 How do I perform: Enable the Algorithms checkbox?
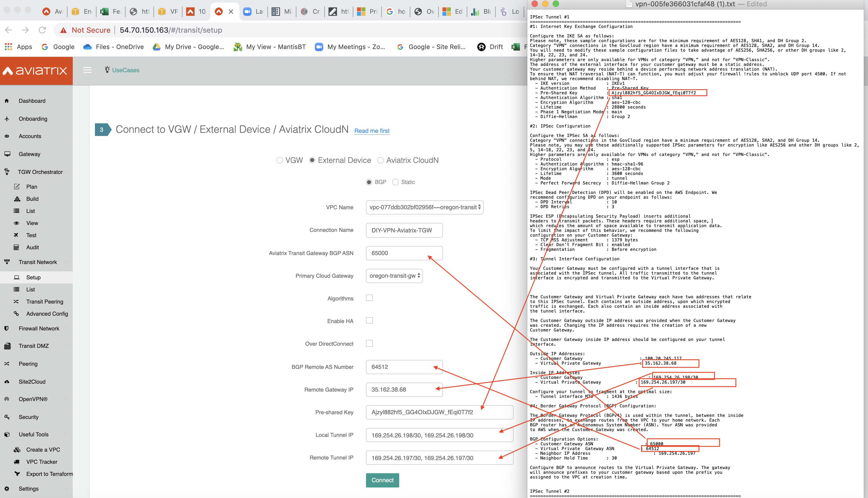370,297
